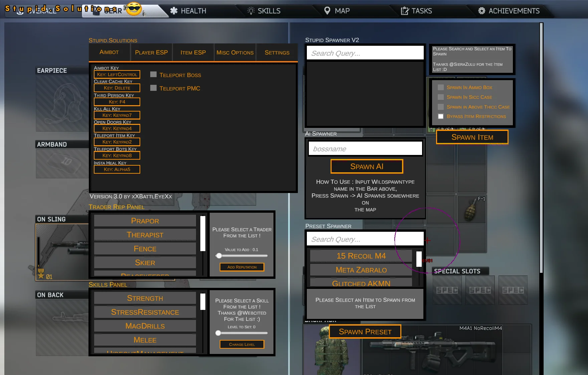Enable Spawn In Ammo Box option
Viewport: 588px width, 375px height.
coord(441,87)
